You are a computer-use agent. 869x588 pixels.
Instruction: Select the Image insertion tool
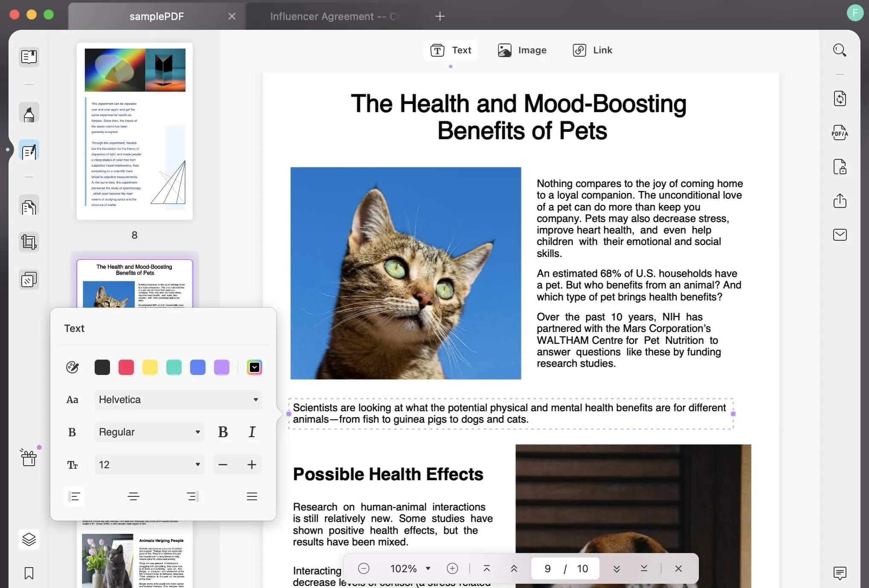point(521,50)
